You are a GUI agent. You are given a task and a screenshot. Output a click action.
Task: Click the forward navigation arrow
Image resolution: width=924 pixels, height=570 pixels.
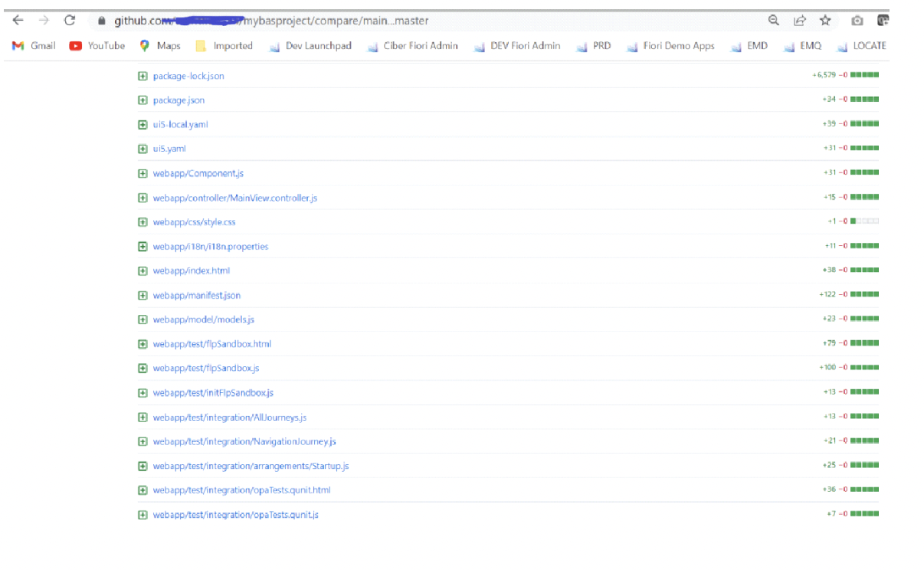pyautogui.click(x=43, y=21)
